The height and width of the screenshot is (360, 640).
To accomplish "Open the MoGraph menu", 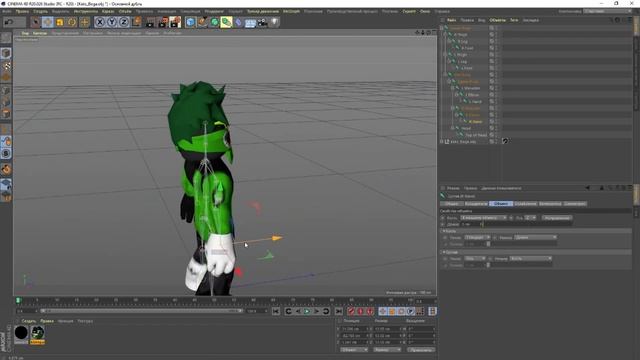I will (x=291, y=11).
